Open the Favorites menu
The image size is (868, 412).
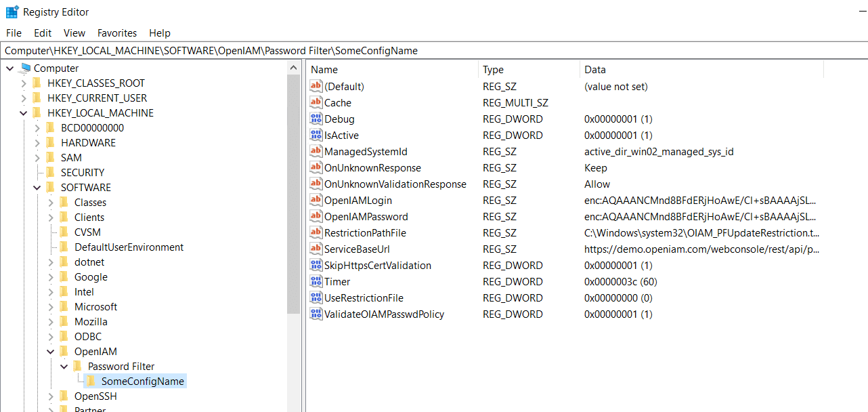[x=116, y=33]
